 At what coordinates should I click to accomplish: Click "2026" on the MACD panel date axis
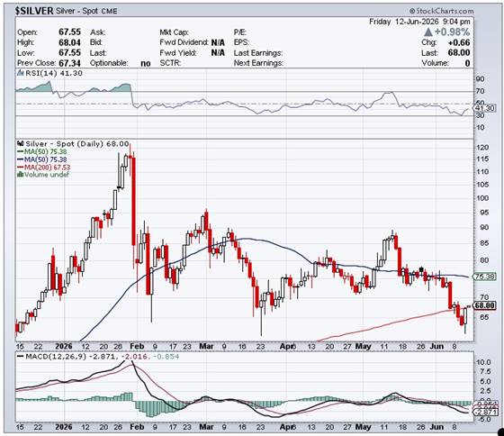64,427
